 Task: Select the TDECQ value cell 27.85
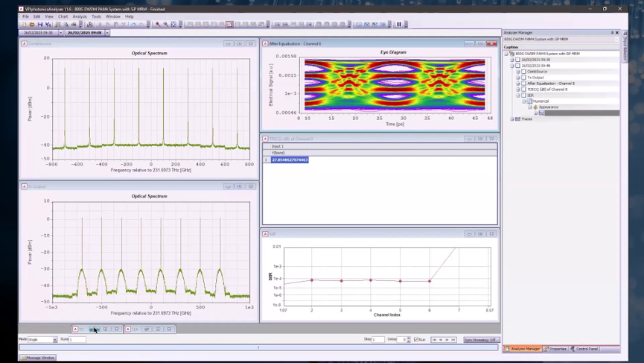pyautogui.click(x=290, y=160)
